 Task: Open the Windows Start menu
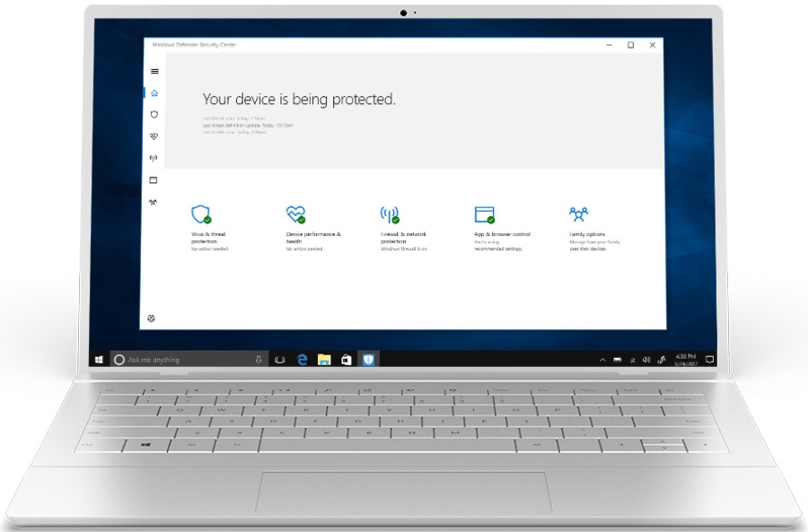pyautogui.click(x=99, y=360)
